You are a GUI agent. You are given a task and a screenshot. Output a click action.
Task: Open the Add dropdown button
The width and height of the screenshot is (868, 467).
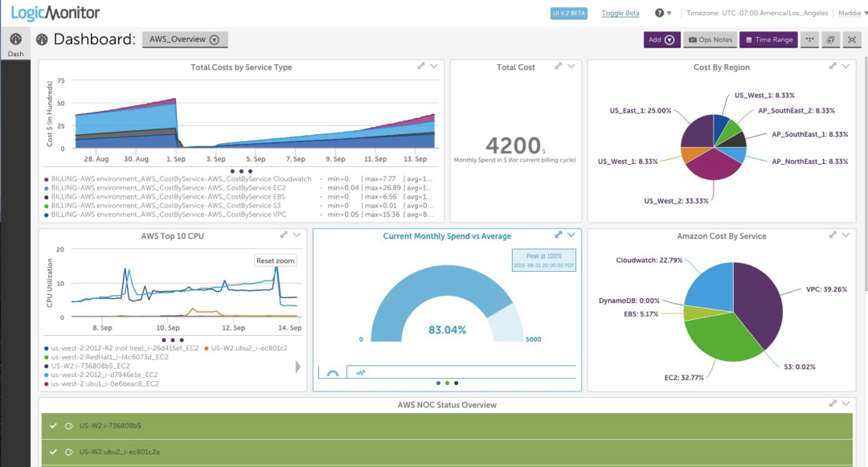point(661,39)
